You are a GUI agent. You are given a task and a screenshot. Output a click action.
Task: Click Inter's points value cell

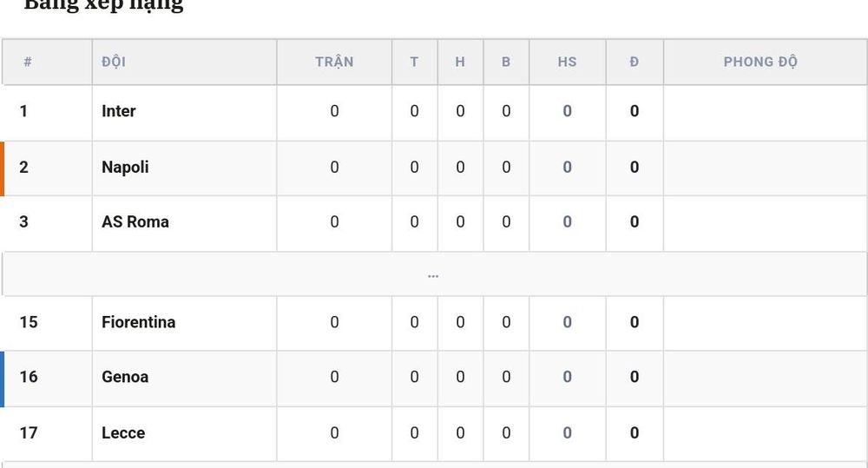pyautogui.click(x=635, y=111)
